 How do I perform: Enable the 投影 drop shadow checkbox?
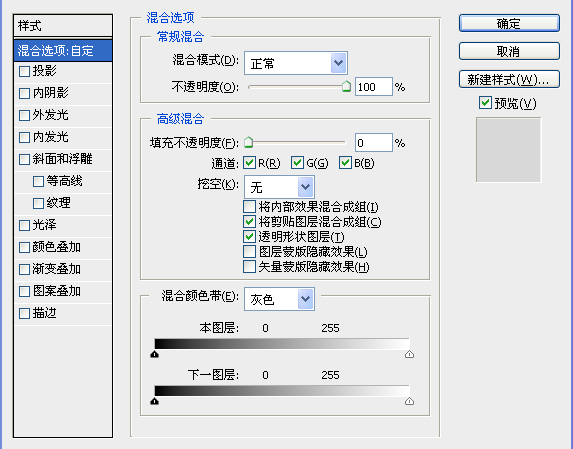(24, 71)
